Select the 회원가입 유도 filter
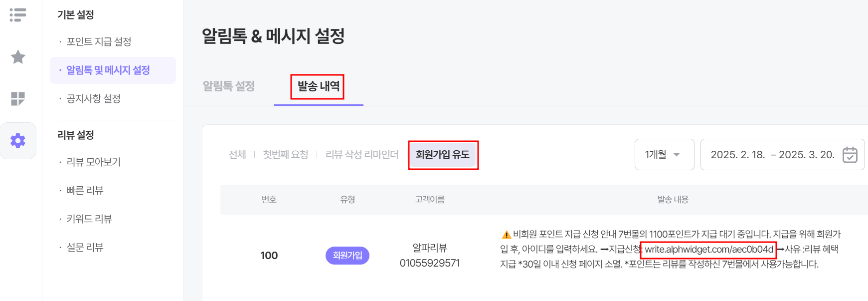Viewport: 868px width, 301px height. pos(443,155)
